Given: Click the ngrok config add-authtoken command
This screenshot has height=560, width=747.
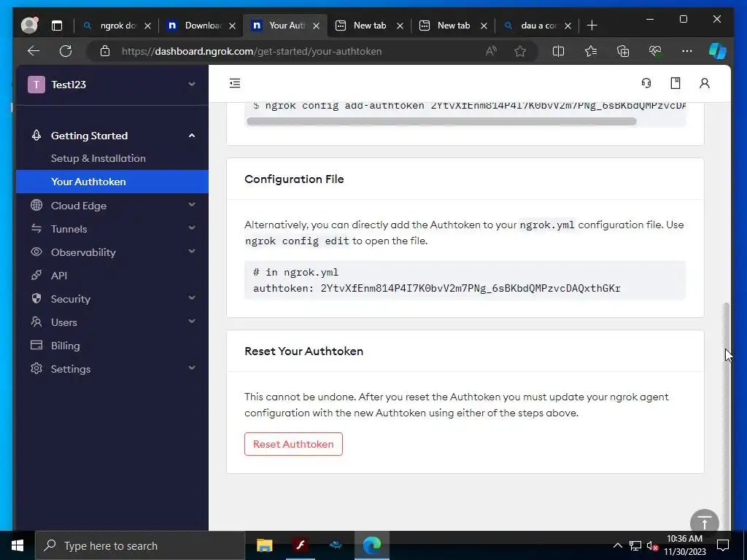Looking at the screenshot, I should tap(469, 106).
